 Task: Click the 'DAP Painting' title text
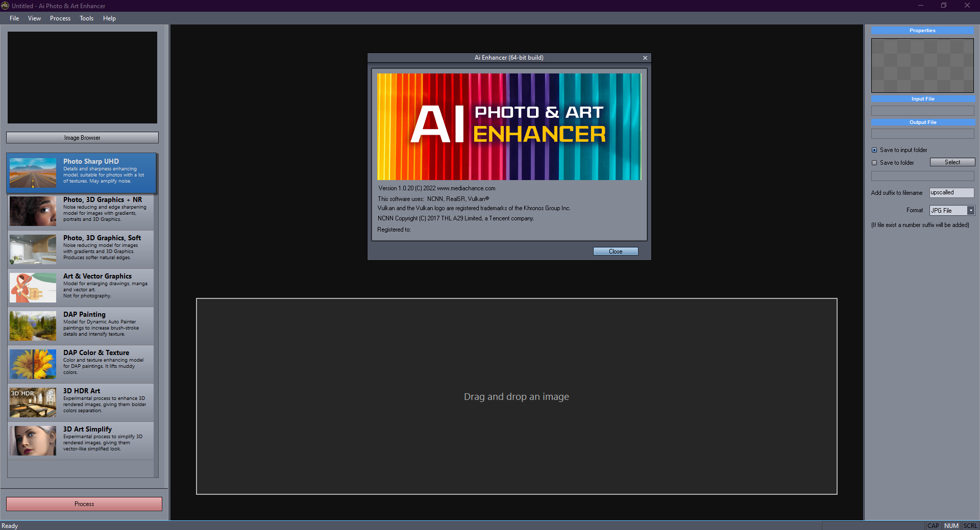coord(84,314)
